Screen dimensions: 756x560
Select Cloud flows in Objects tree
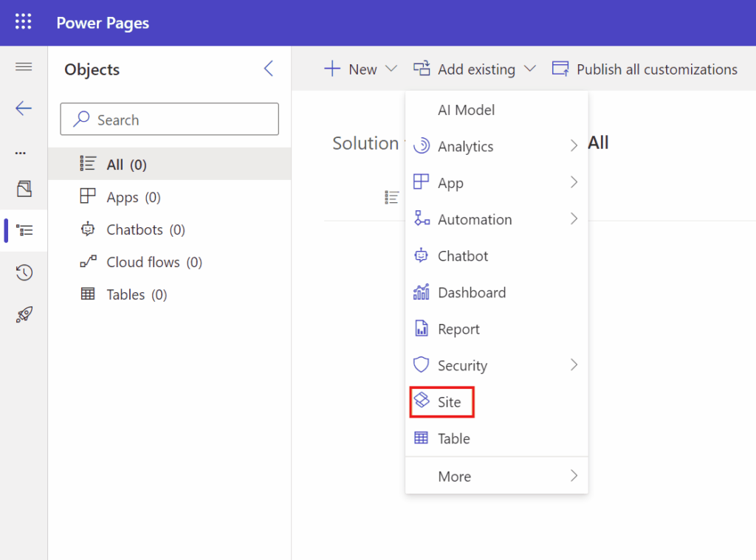pyautogui.click(x=153, y=262)
